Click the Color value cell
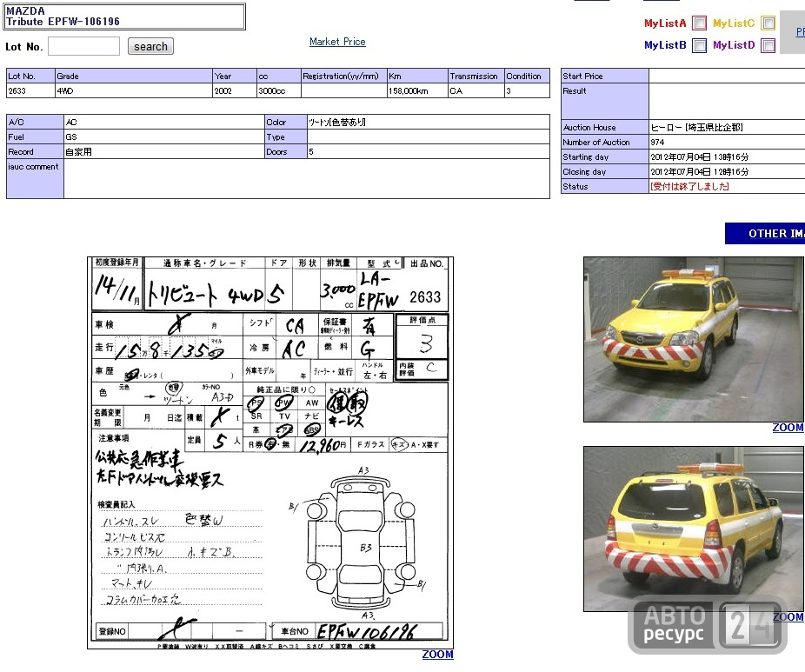 point(429,123)
